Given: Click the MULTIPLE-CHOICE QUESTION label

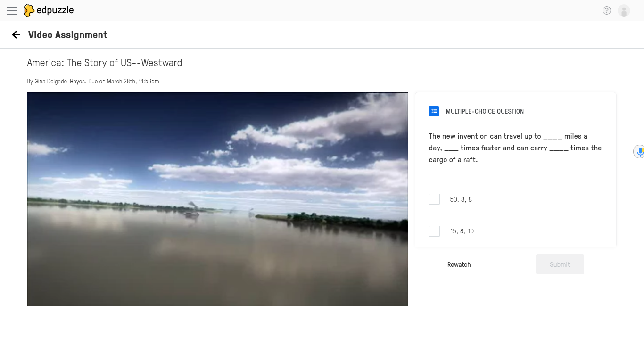Looking at the screenshot, I should pyautogui.click(x=485, y=111).
